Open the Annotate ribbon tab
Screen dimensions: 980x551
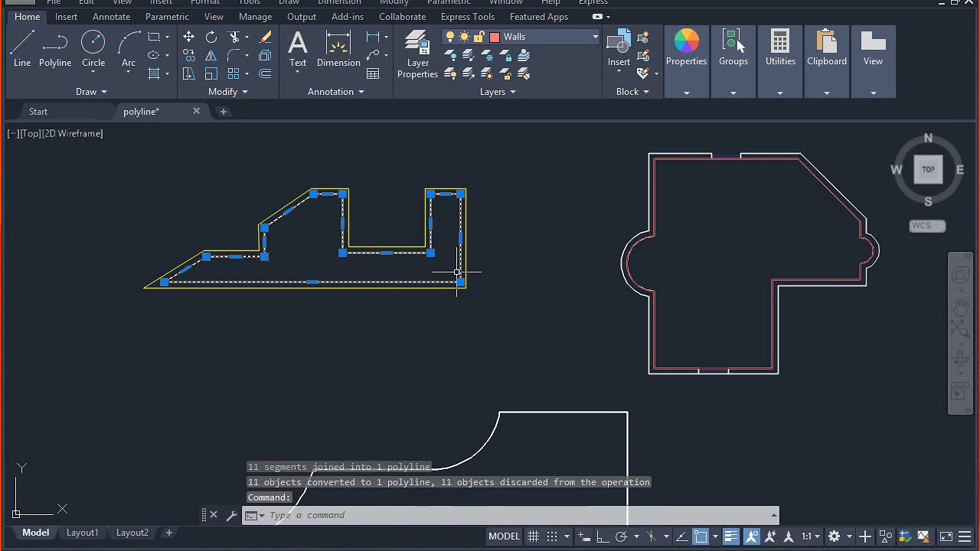(111, 17)
